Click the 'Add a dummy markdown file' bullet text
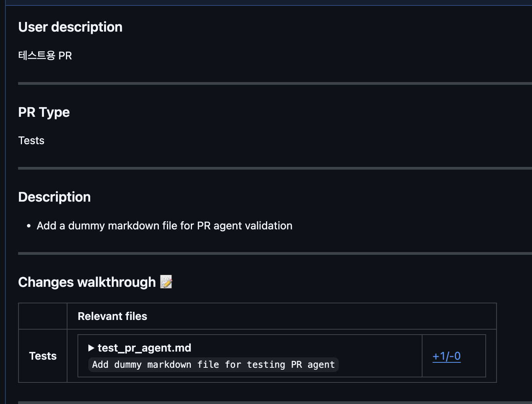Viewport: 532px width, 404px height. 164,226
